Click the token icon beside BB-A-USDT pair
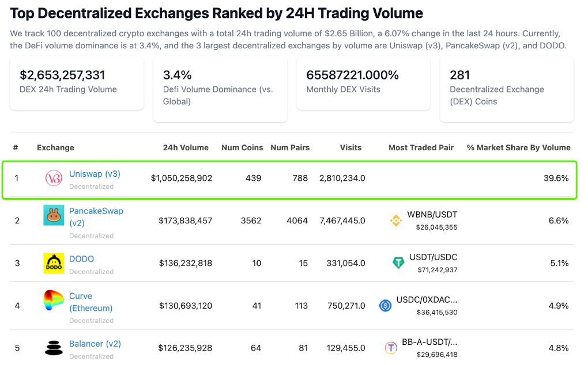The height and width of the screenshot is (365, 588). click(391, 348)
